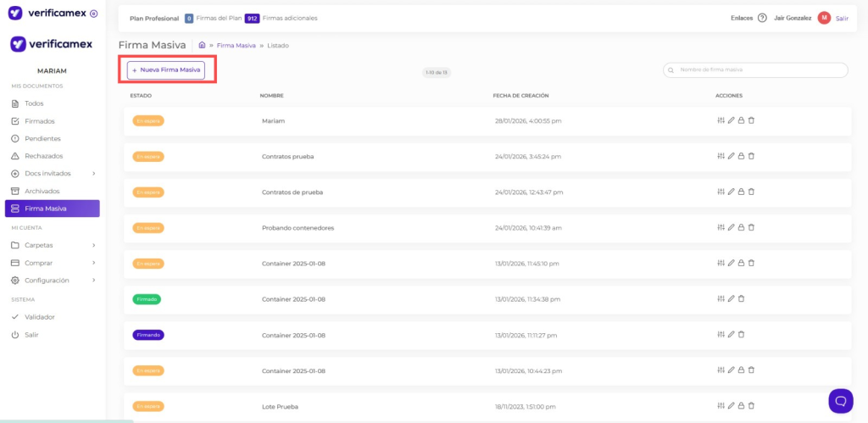Click Nueva Firma Masiva button
The width and height of the screenshot is (868, 423).
point(166,70)
